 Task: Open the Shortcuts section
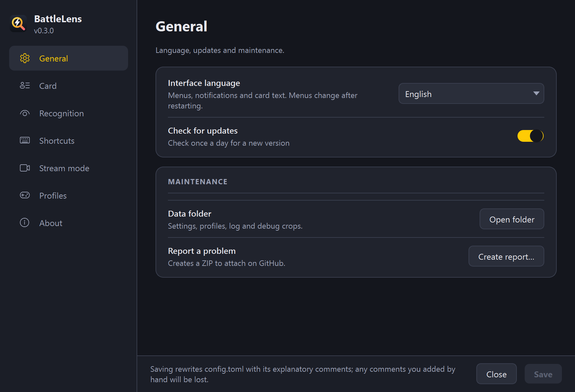point(69,140)
